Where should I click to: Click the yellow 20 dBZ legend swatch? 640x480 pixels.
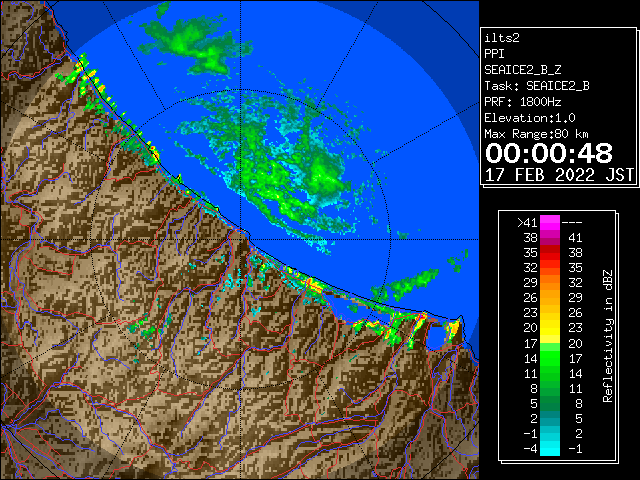[550, 328]
